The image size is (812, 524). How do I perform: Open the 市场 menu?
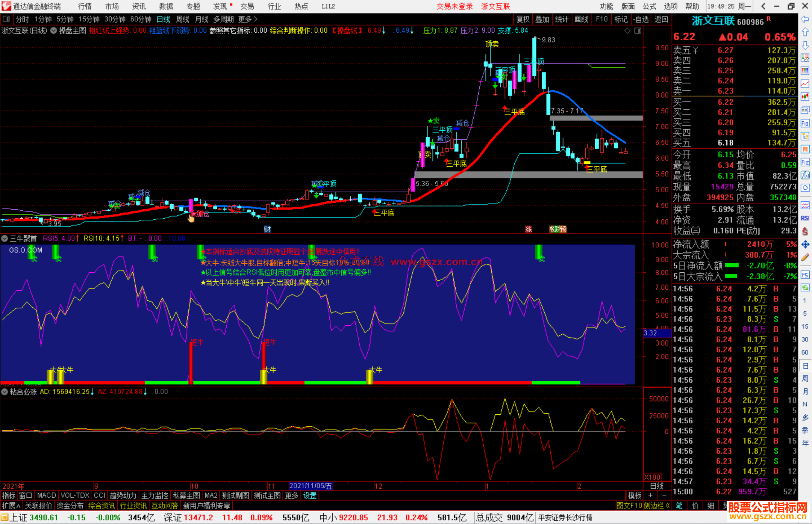[x=112, y=6]
